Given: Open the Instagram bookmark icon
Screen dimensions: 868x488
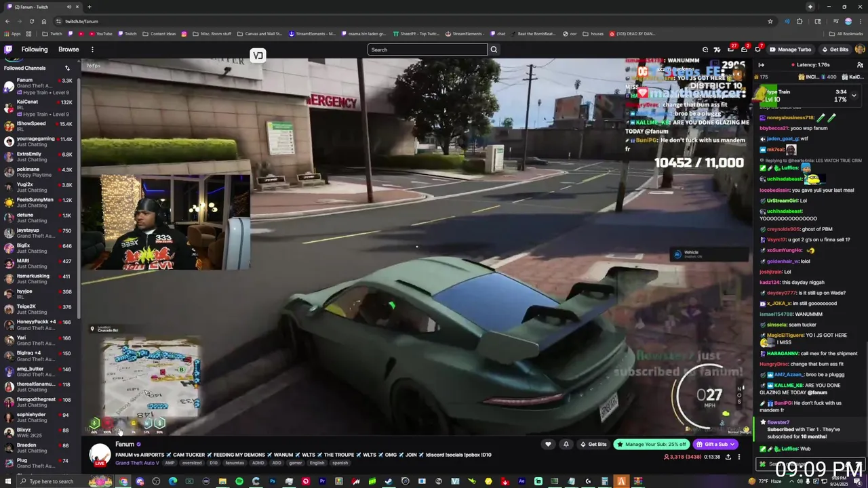Looking at the screenshot, I should coord(184,34).
